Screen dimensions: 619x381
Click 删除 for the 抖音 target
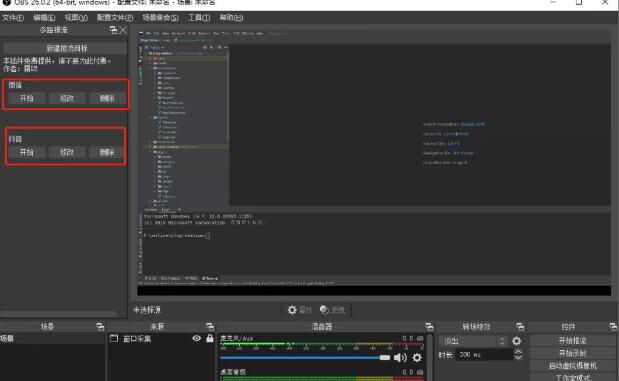107,152
